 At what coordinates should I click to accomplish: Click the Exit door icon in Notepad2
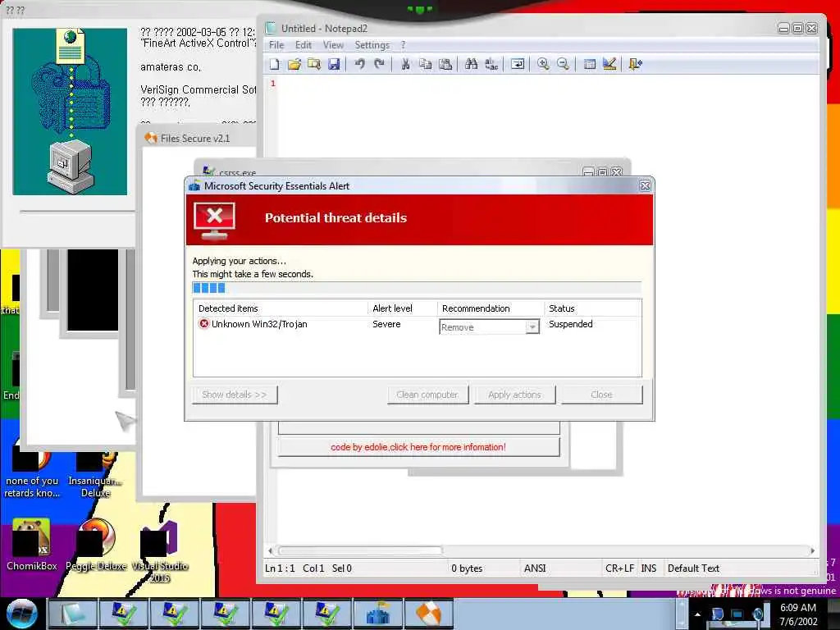tap(636, 64)
